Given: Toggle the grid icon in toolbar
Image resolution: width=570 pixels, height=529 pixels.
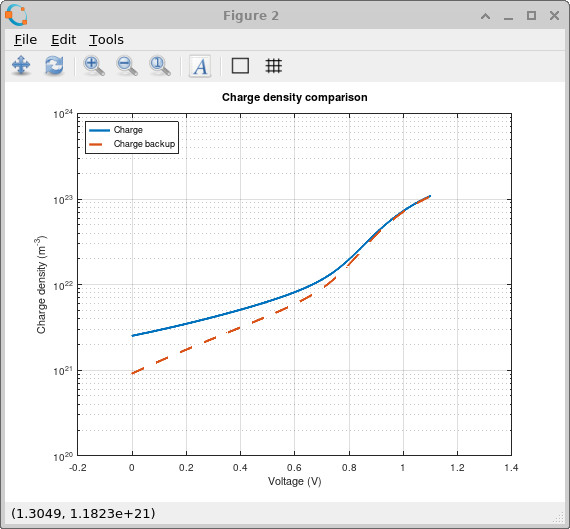Looking at the screenshot, I should pos(273,66).
